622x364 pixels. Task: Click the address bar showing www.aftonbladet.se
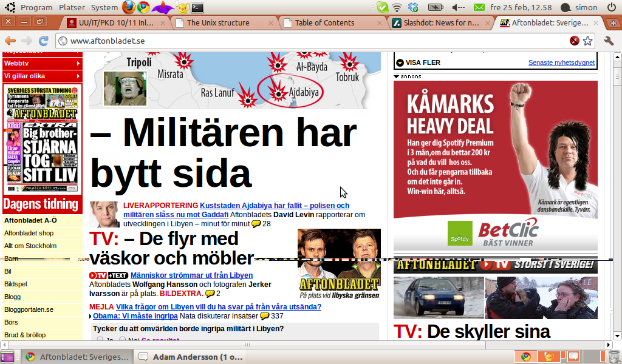tap(304, 41)
